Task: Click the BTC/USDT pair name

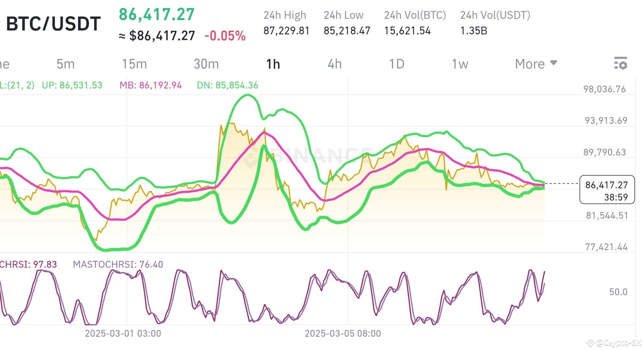Action: (x=53, y=23)
